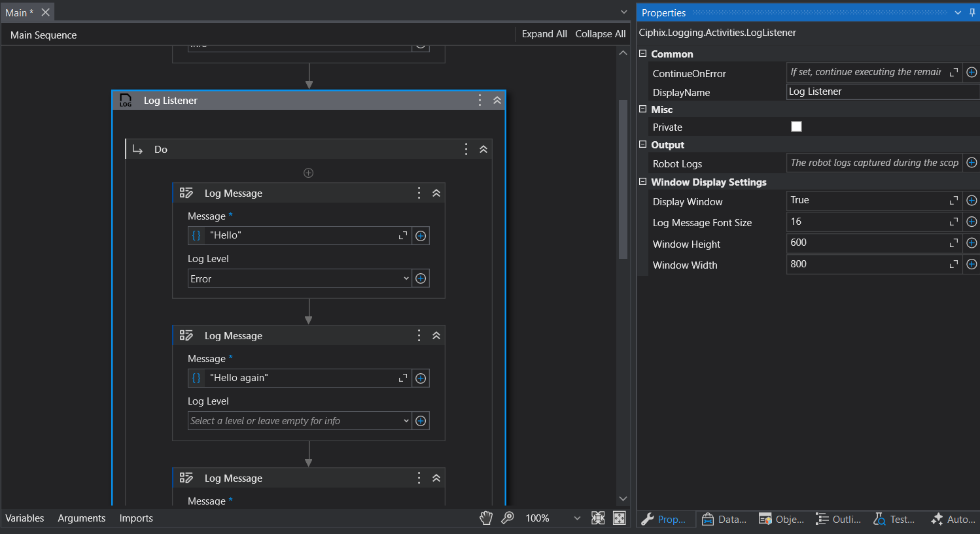
Task: Activate the pan hand tool
Action: [x=486, y=518]
